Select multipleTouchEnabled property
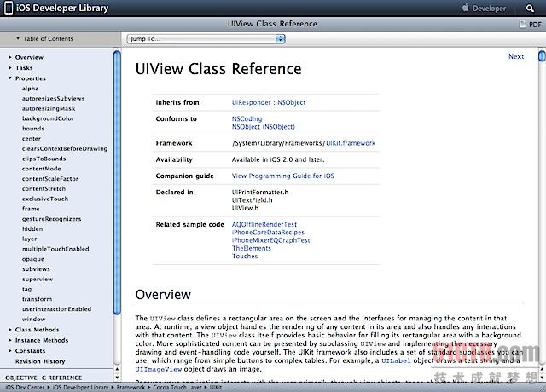The image size is (546, 392). [55, 249]
